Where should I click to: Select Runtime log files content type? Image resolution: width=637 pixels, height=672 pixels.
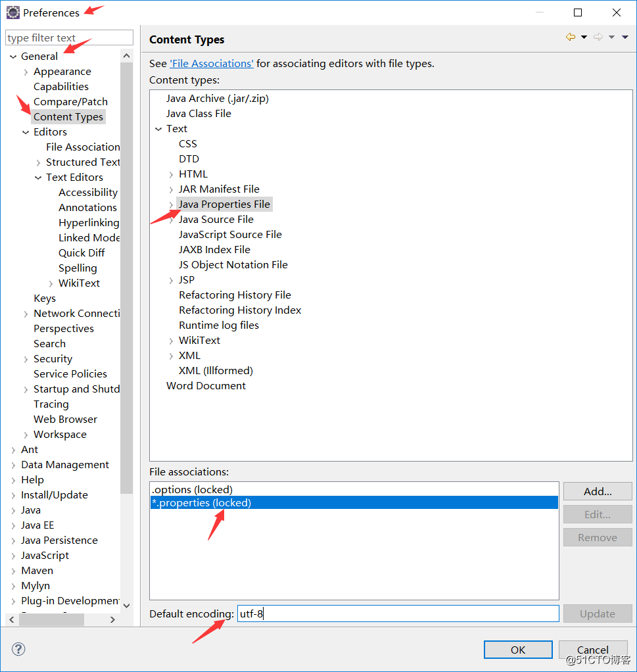click(218, 325)
